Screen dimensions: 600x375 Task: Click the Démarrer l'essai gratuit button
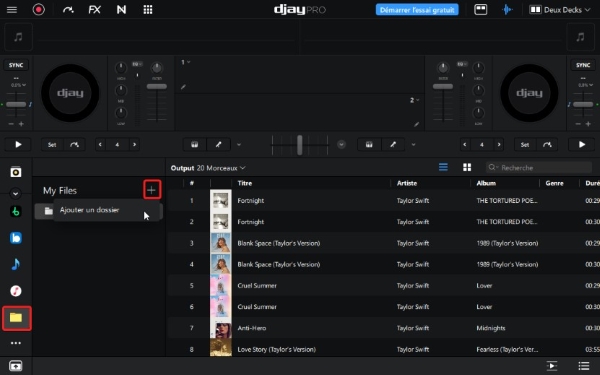point(417,10)
